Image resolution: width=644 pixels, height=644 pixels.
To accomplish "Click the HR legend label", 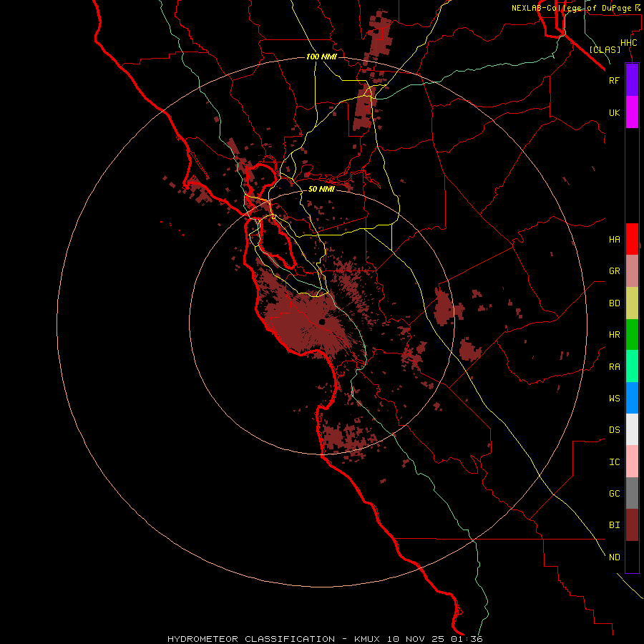I will coord(614,335).
